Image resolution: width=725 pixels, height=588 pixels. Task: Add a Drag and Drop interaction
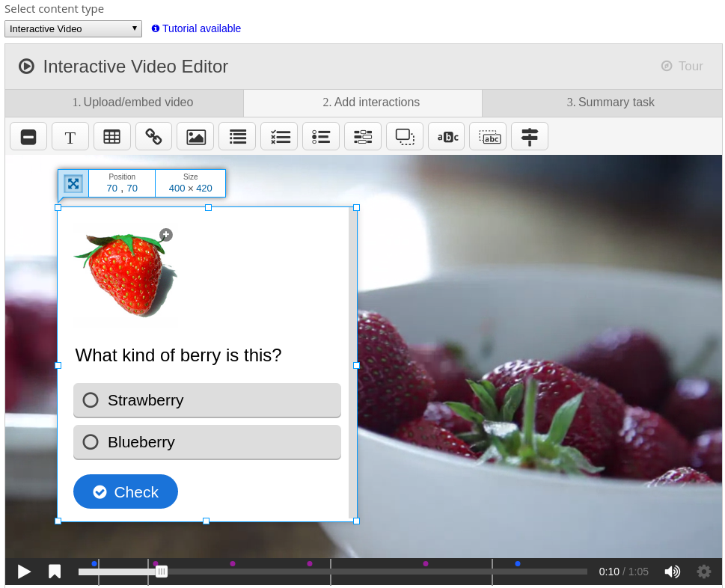click(x=405, y=137)
